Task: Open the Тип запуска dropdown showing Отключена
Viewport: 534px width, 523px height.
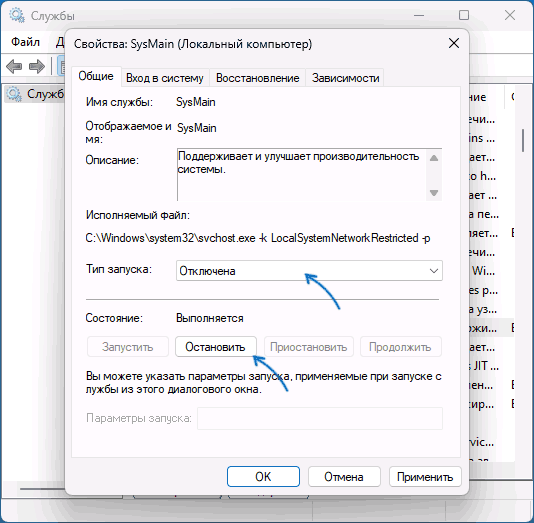Action: coord(309,271)
